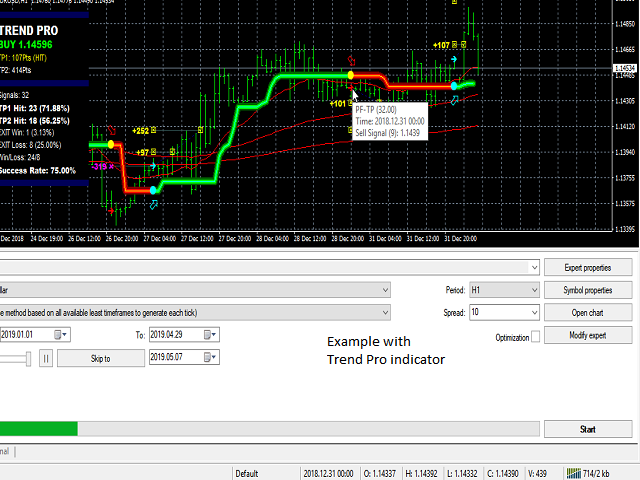This screenshot has width=640, height=480.
Task: Click Success Rate: 75.00% text
Action: (x=38, y=171)
